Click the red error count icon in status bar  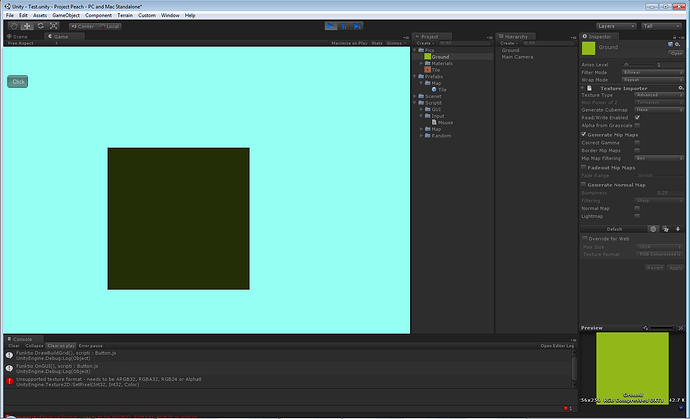pos(566,408)
